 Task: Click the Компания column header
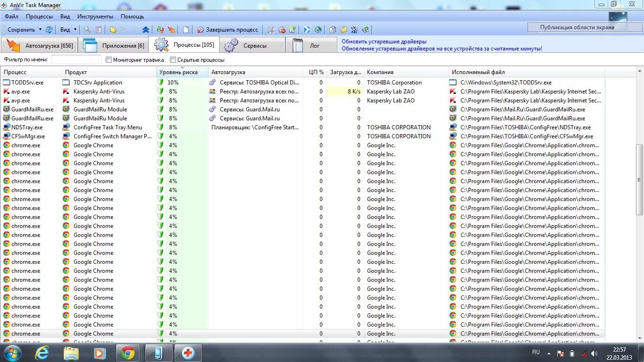pos(406,72)
